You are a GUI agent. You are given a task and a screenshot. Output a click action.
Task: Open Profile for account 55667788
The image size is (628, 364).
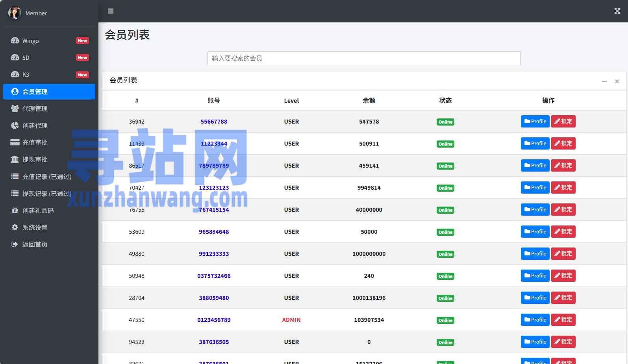click(535, 122)
